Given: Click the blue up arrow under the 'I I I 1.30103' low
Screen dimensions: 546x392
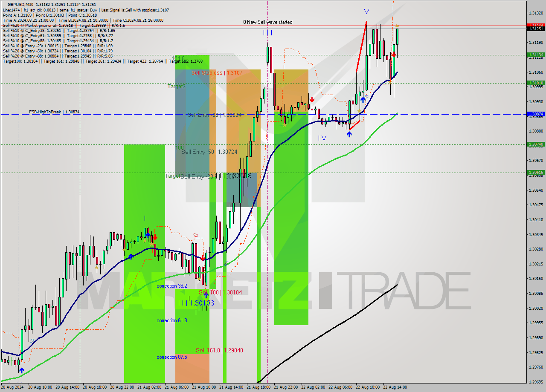Looking at the screenshot, I should click(x=206, y=294).
